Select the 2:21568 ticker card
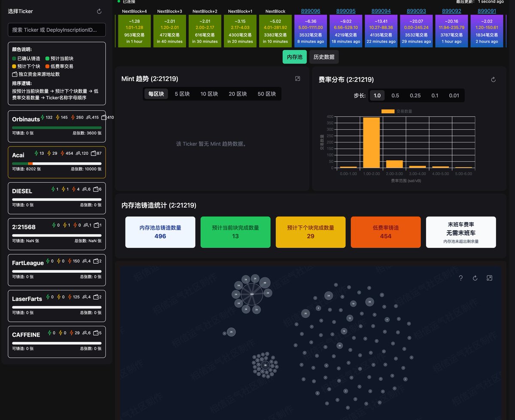Image resolution: width=515 pixels, height=420 pixels. coord(57,234)
